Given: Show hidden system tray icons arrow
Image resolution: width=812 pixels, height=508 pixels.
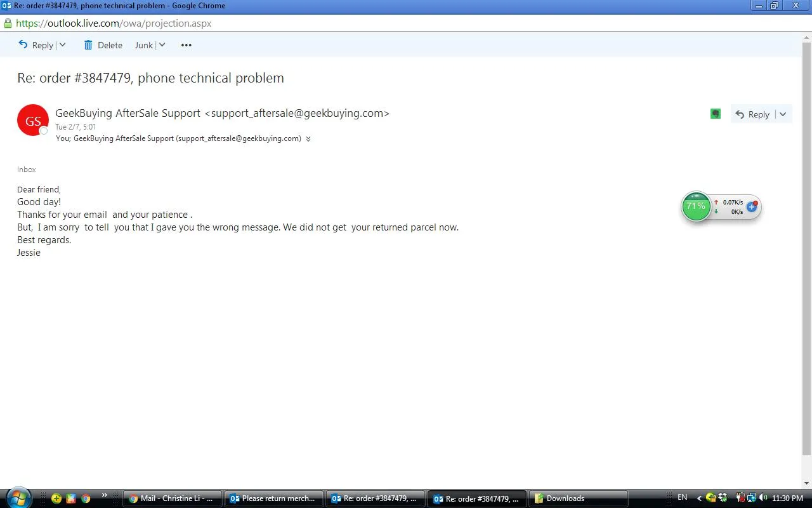Looking at the screenshot, I should pyautogui.click(x=699, y=498).
